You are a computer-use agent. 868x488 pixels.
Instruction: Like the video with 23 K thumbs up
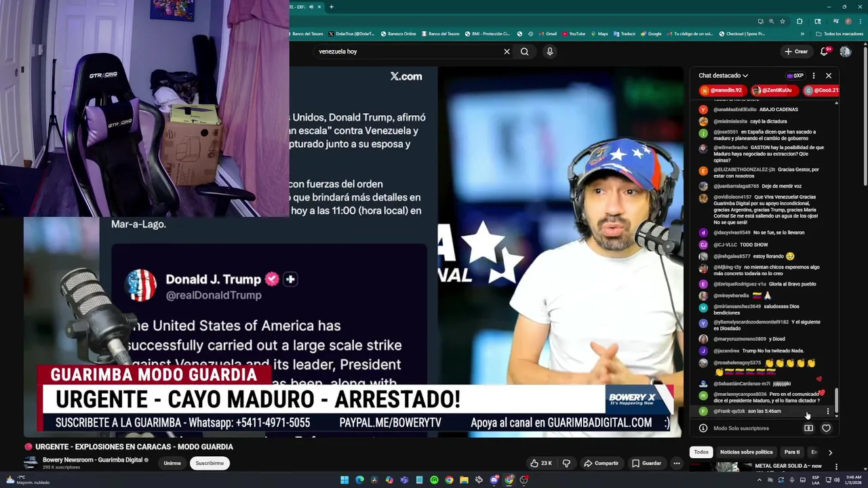pyautogui.click(x=540, y=464)
